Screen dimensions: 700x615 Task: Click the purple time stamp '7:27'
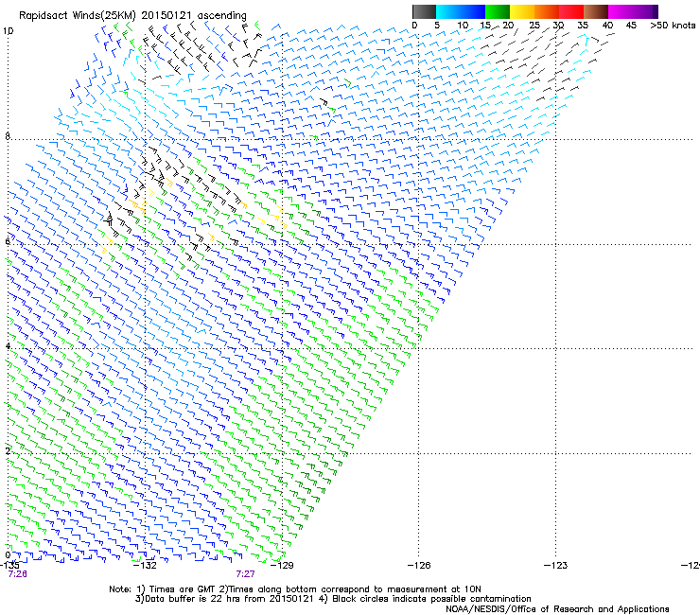click(x=246, y=574)
